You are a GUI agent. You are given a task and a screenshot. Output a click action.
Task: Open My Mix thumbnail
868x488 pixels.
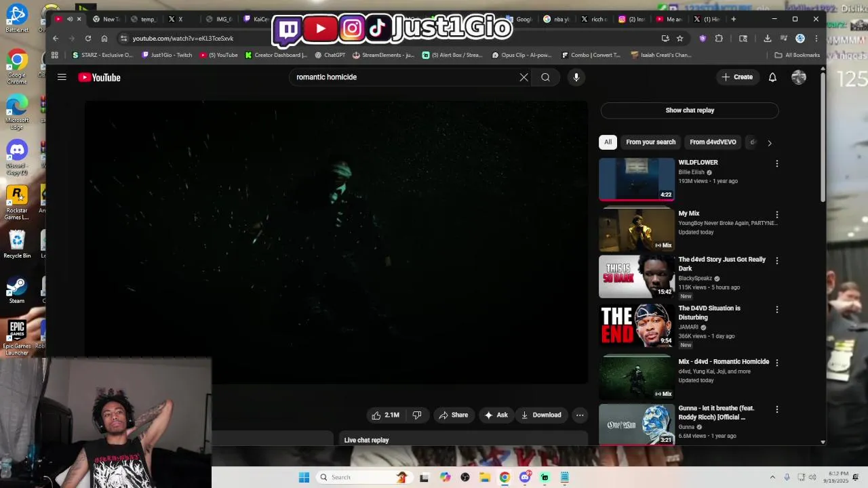(x=637, y=230)
